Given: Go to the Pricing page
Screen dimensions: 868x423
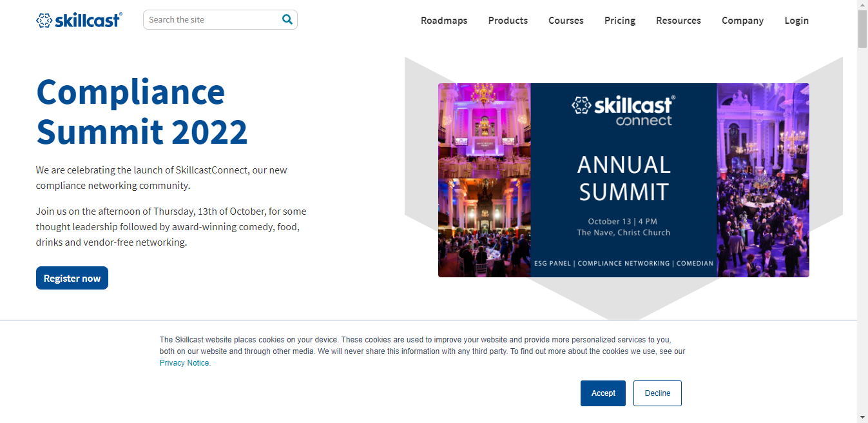Looking at the screenshot, I should coord(620,21).
